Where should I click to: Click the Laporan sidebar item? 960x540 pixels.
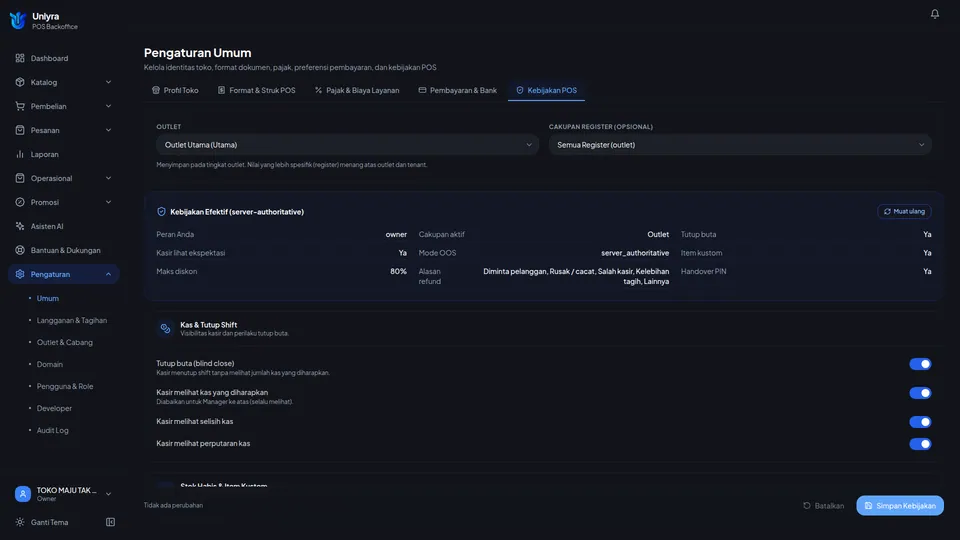64,154
